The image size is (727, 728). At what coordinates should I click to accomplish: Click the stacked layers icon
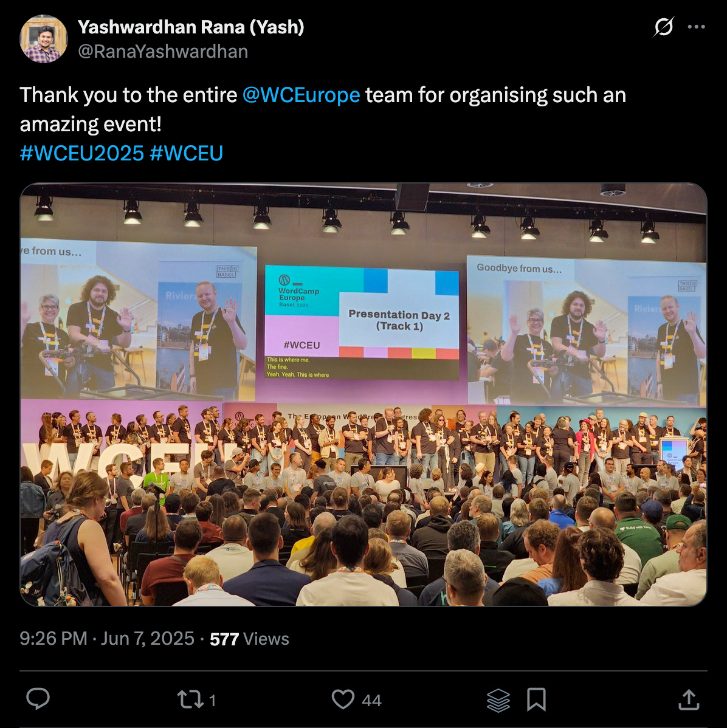[x=498, y=699]
